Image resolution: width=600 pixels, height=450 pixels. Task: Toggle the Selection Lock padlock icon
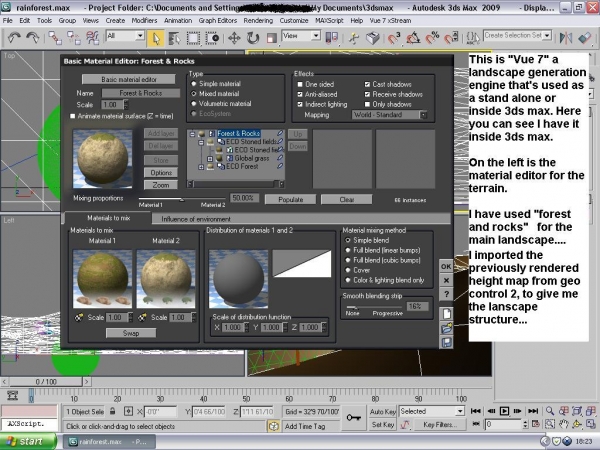point(112,411)
